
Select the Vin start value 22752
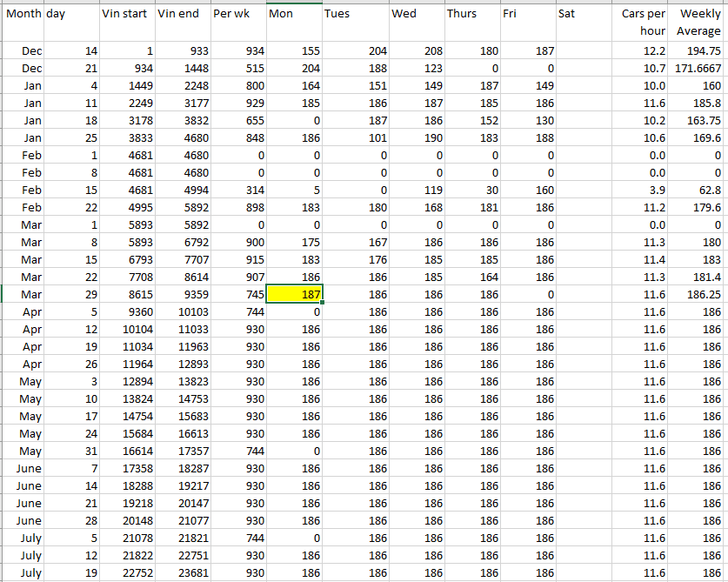coord(125,573)
